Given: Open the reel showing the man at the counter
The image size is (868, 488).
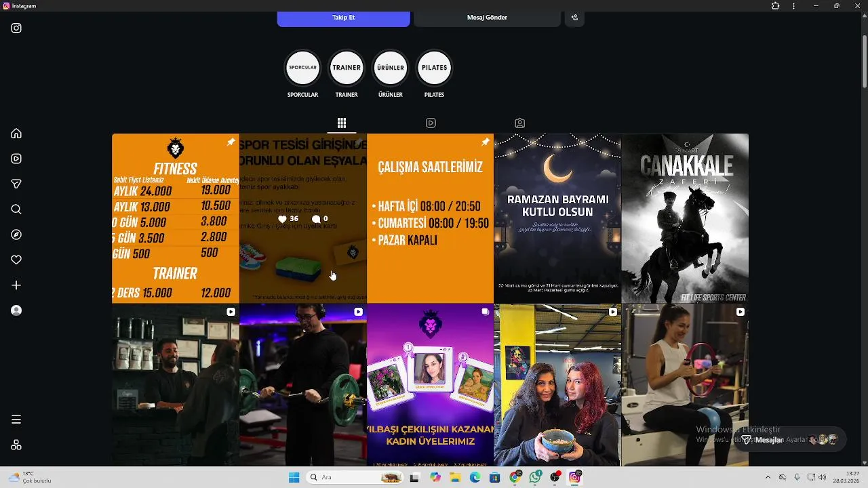Looking at the screenshot, I should pyautogui.click(x=176, y=385).
